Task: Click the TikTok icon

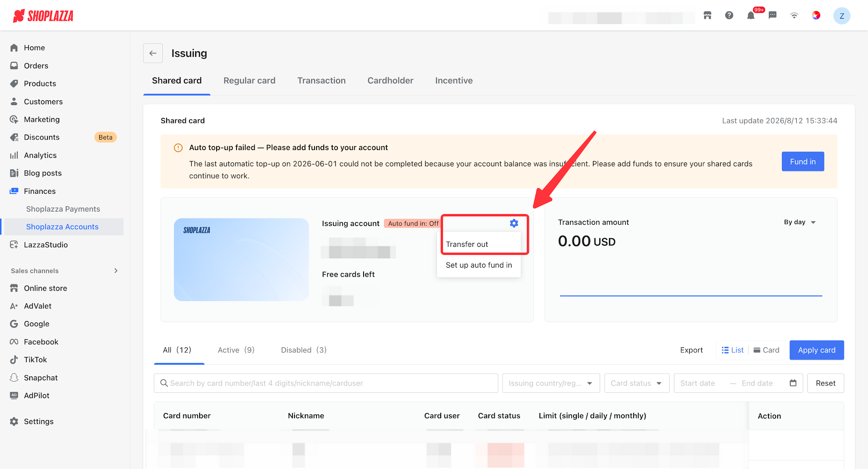Action: pos(14,360)
